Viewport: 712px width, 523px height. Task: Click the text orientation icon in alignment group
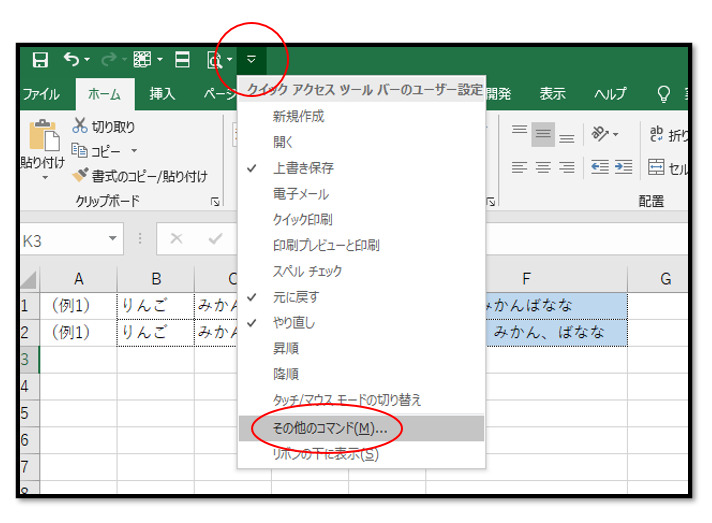coord(602,134)
